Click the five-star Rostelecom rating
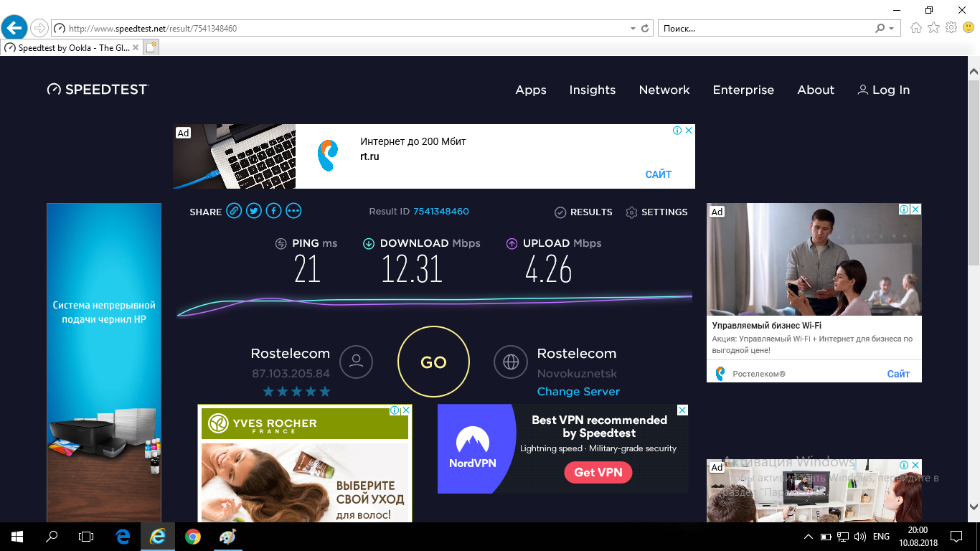The image size is (980, 551). pos(296,392)
